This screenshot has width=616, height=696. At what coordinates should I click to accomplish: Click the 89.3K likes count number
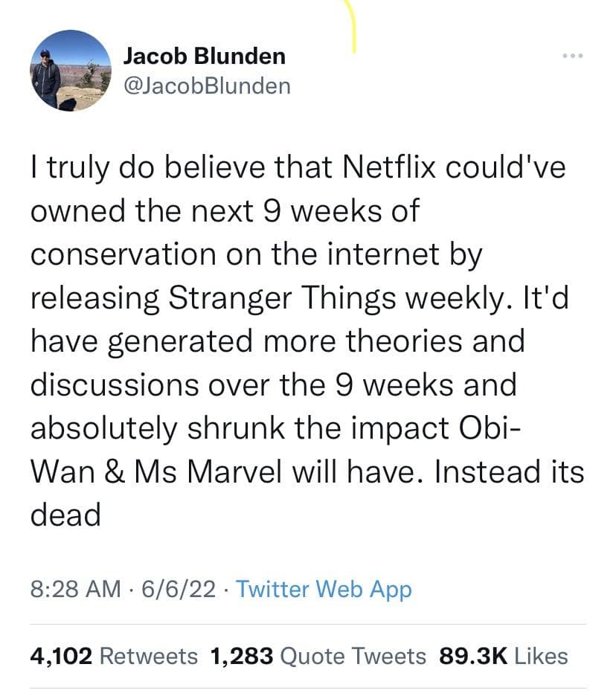tap(473, 656)
